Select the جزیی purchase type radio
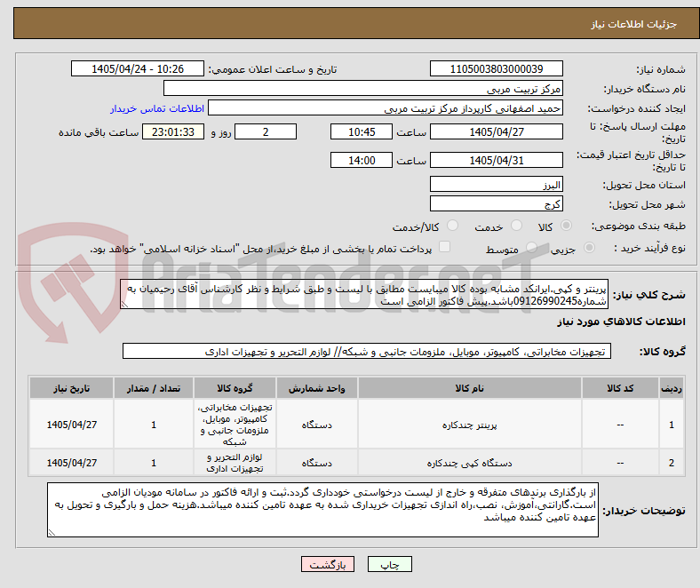The image size is (700, 588). tap(589, 247)
